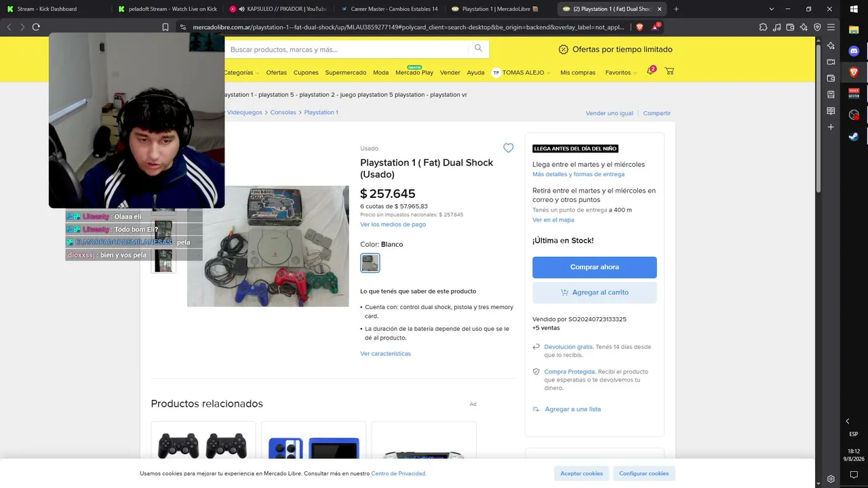Click Agregar al carrito button
The image size is (868, 488).
pyautogui.click(x=595, y=292)
